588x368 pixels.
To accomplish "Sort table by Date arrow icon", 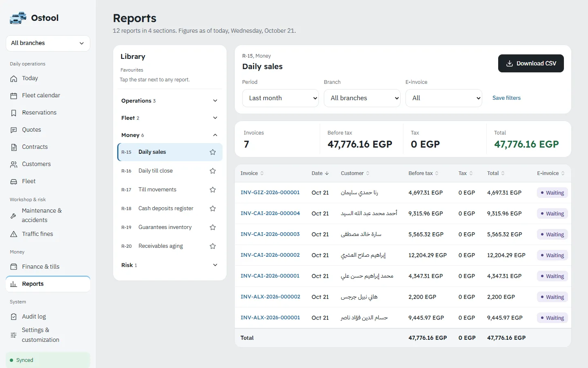I will (x=327, y=173).
